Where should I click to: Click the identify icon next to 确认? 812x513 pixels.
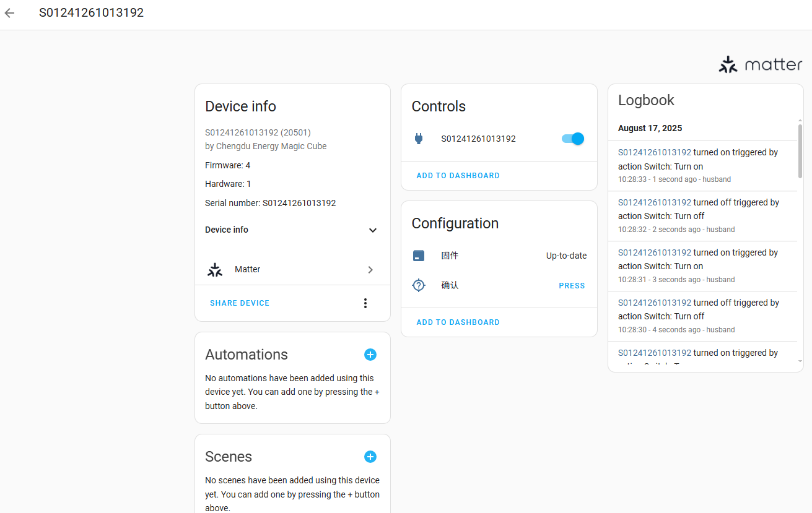click(419, 285)
